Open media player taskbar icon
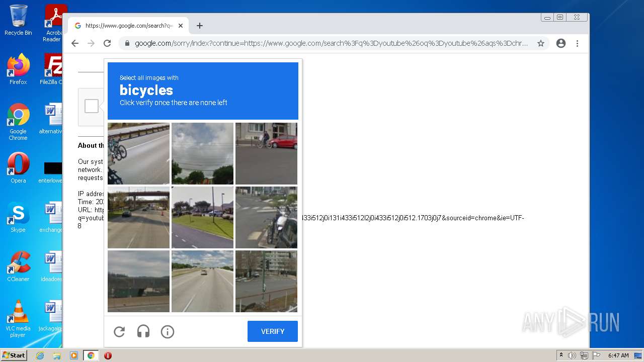This screenshot has width=644, height=362. tap(74, 355)
